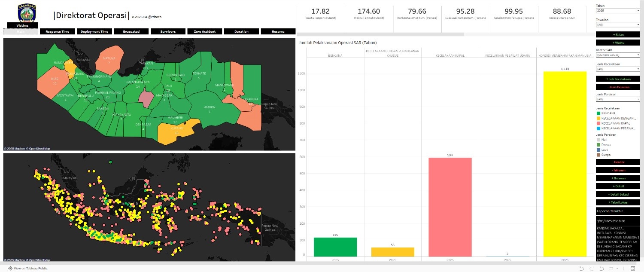
Task: Click the revert icon in bottom toolbar
Action: (601, 268)
